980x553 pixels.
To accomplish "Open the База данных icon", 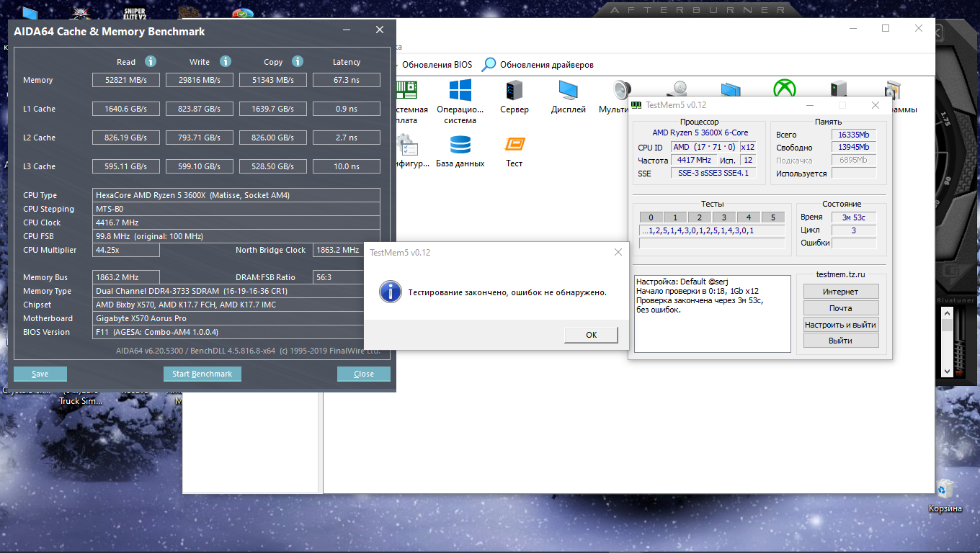I will coord(460,150).
